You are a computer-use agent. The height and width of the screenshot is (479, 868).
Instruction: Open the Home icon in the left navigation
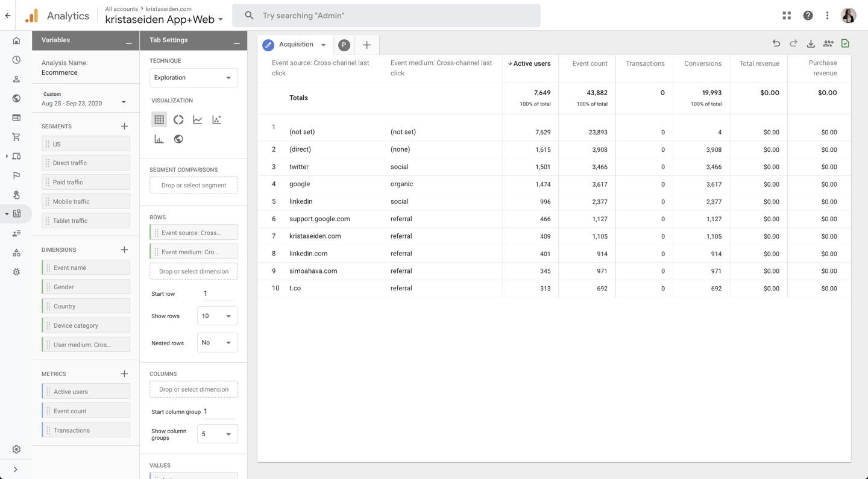(x=16, y=41)
